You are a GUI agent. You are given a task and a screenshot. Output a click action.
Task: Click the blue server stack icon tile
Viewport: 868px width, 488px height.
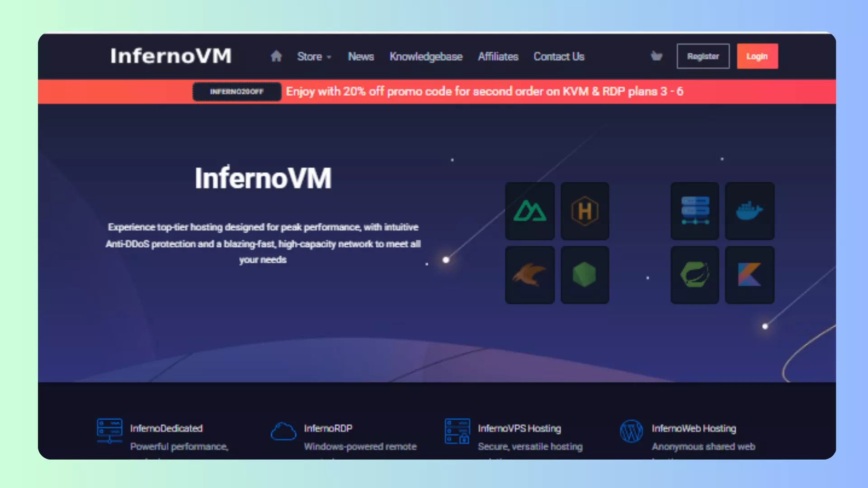coord(694,211)
